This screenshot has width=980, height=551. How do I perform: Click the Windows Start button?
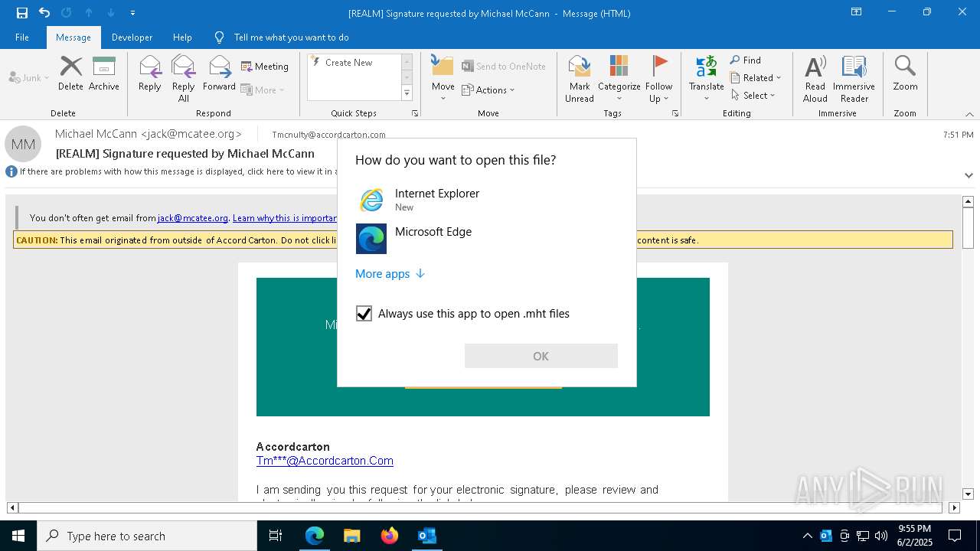[x=18, y=536]
